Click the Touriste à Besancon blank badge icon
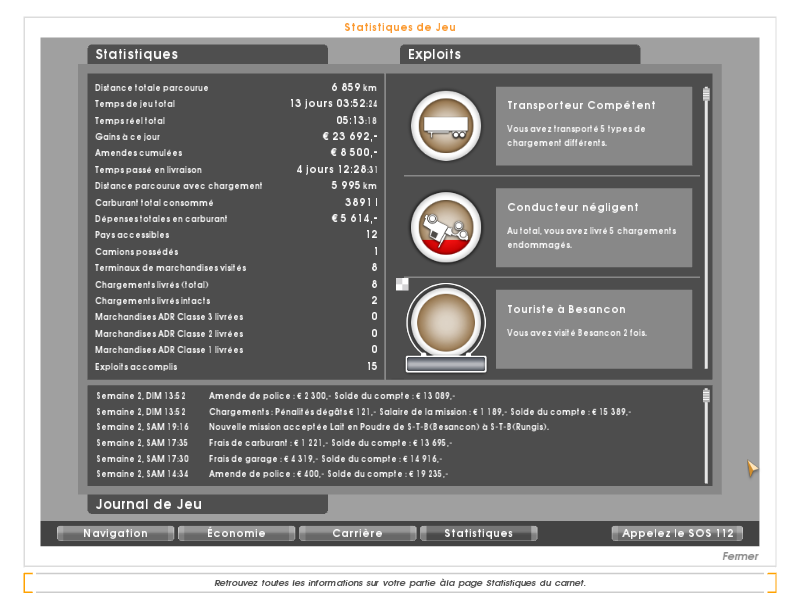 [x=446, y=327]
